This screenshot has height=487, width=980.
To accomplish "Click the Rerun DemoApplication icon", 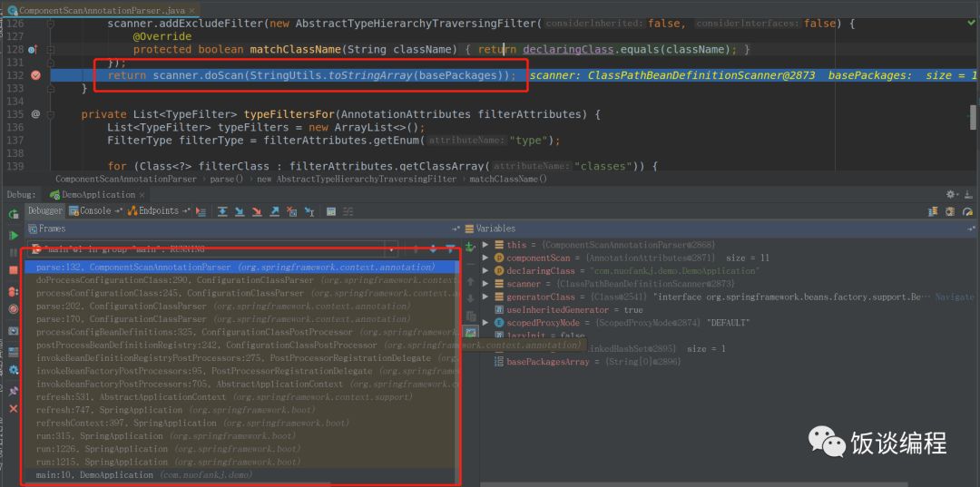I will pyautogui.click(x=13, y=215).
